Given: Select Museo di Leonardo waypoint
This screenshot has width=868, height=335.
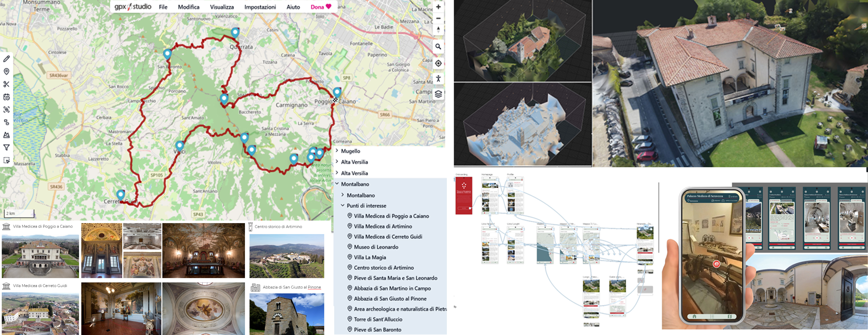Looking at the screenshot, I should [376, 247].
